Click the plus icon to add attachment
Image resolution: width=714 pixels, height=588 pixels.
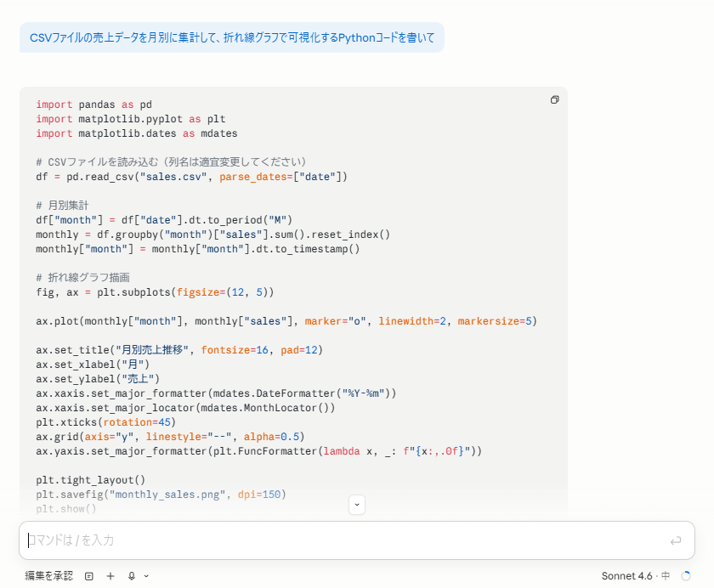[x=110, y=576]
